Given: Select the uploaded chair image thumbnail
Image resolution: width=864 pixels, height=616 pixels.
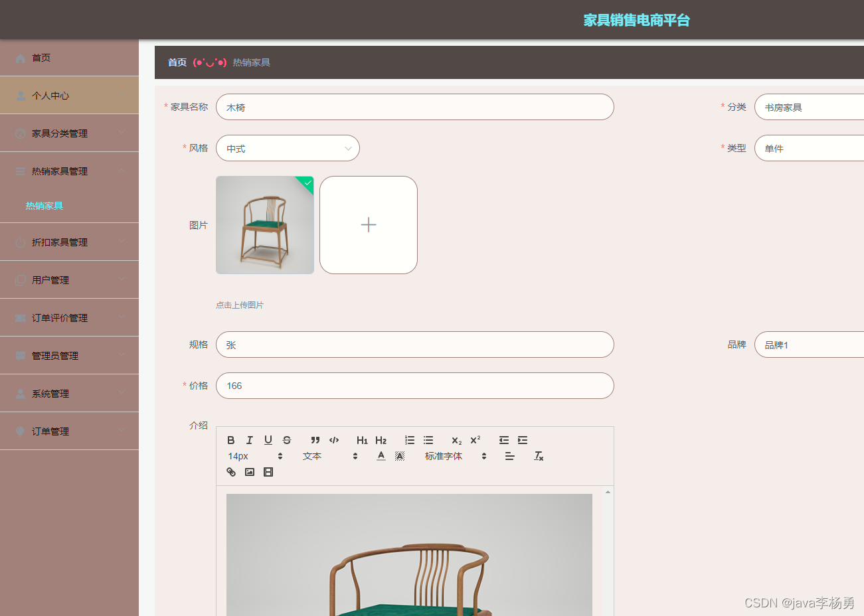Looking at the screenshot, I should 265,225.
